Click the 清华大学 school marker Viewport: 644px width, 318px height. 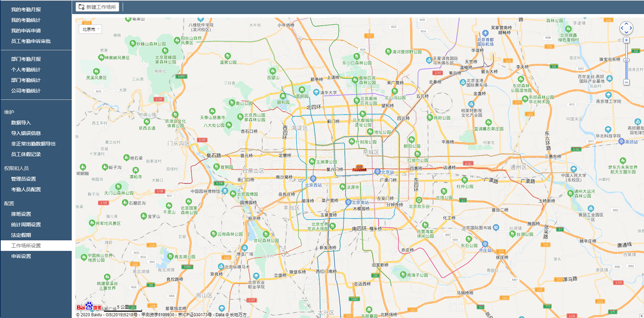pos(316,92)
